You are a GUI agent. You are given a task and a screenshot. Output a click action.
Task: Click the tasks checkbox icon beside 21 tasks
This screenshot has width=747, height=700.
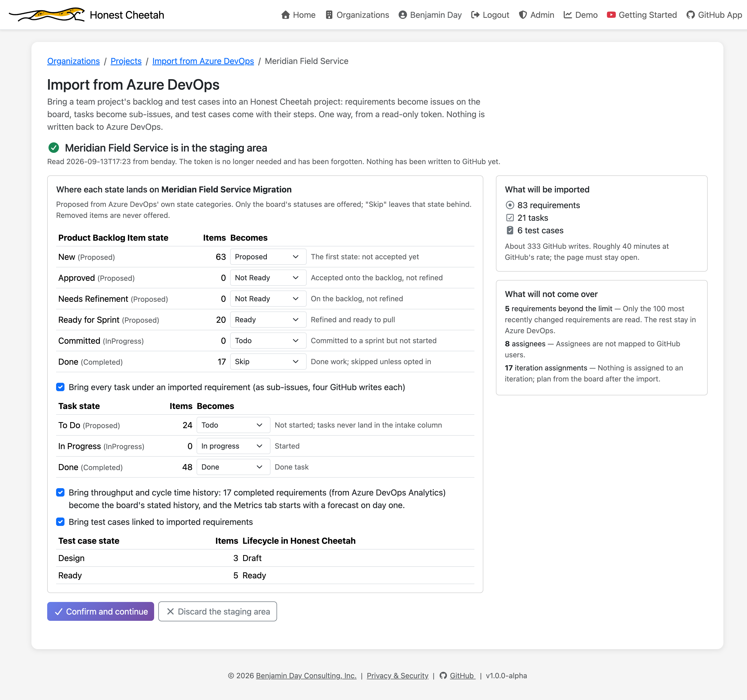click(x=510, y=218)
